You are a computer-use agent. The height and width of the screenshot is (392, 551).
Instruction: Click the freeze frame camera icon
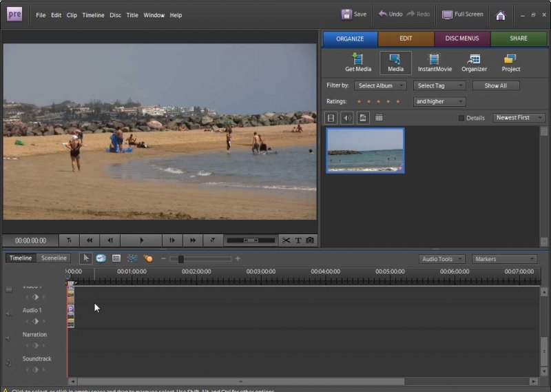click(x=310, y=240)
